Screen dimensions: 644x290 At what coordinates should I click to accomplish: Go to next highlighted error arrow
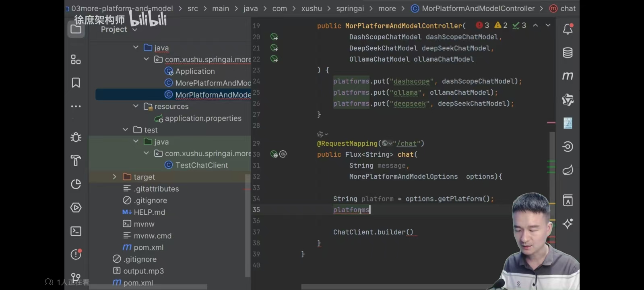(x=548, y=25)
